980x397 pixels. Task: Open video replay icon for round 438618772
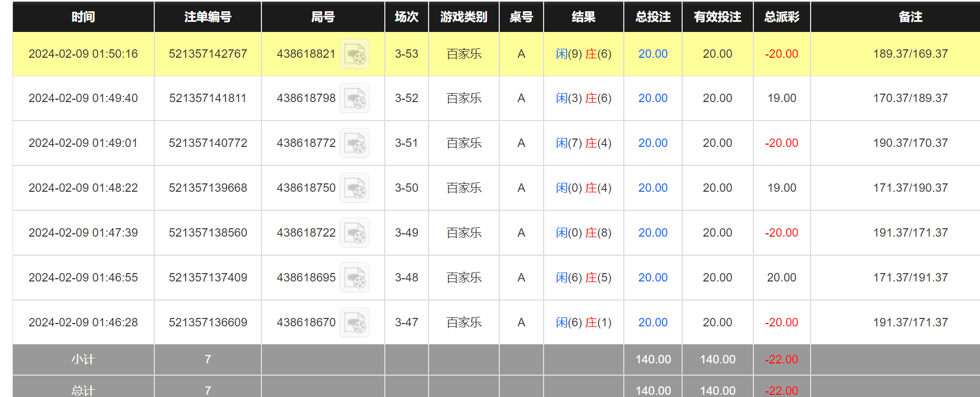355,144
